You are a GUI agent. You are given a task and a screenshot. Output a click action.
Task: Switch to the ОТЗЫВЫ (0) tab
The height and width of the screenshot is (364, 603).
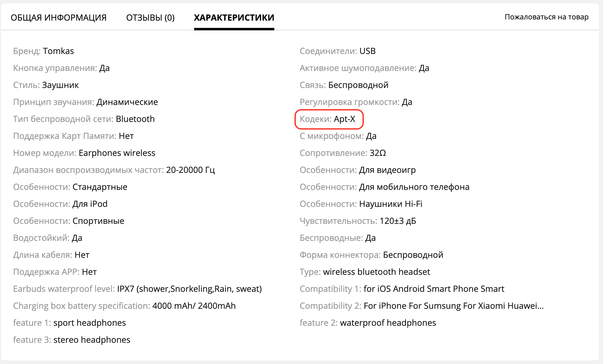coord(150,18)
